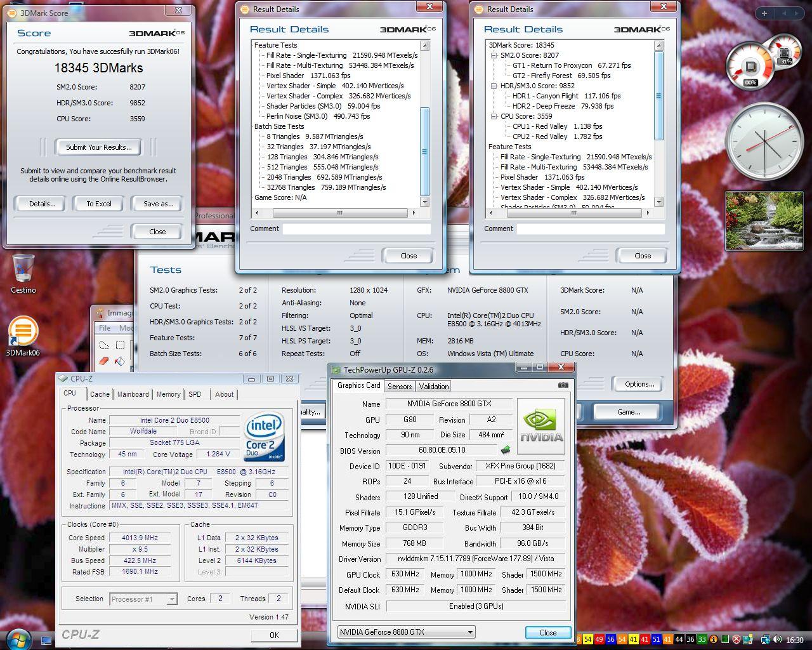
Task: Open the File menu in Paint window
Action: tap(105, 328)
